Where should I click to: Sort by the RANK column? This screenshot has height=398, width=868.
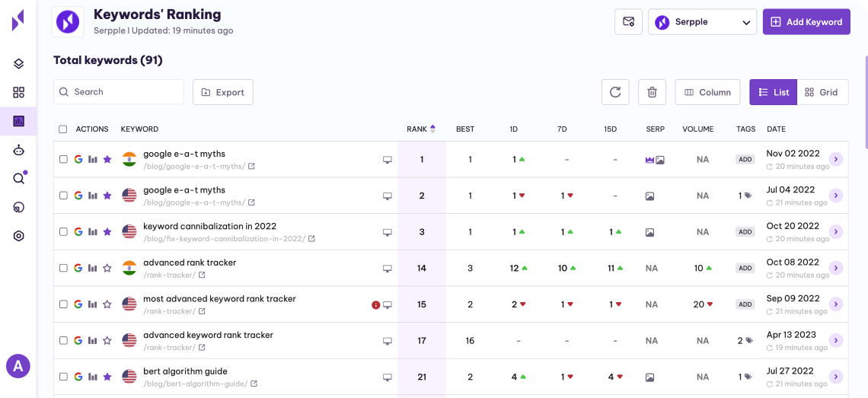click(421, 129)
